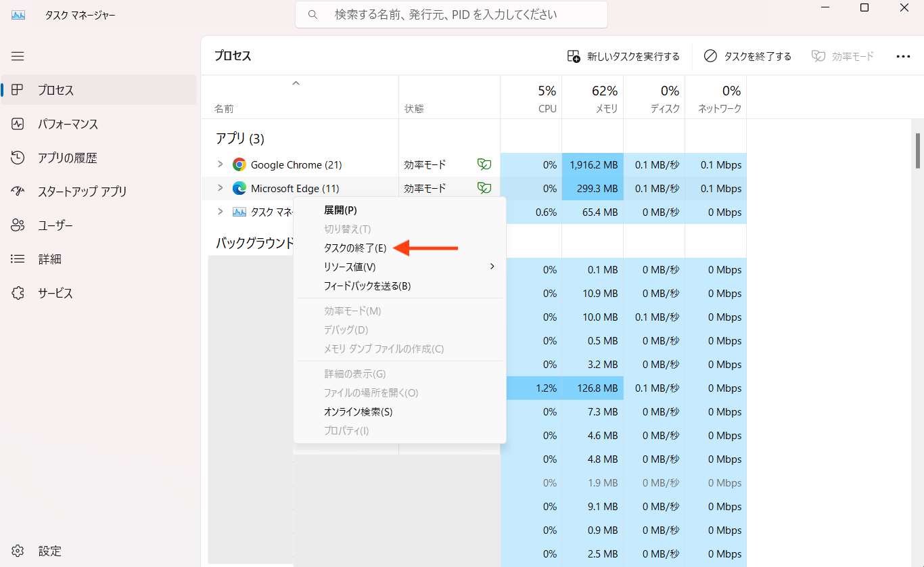
Task: Sort by the CPU column header
Action: click(x=531, y=97)
